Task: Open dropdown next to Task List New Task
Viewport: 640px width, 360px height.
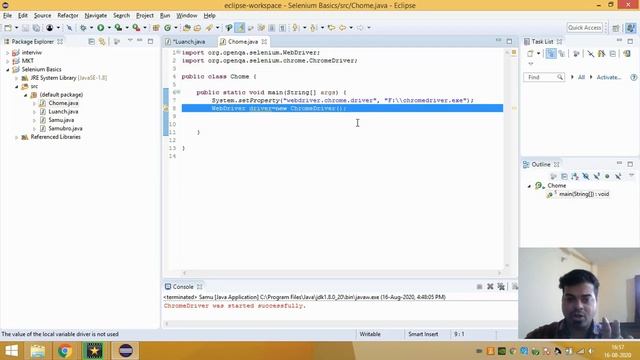Action: (538, 53)
